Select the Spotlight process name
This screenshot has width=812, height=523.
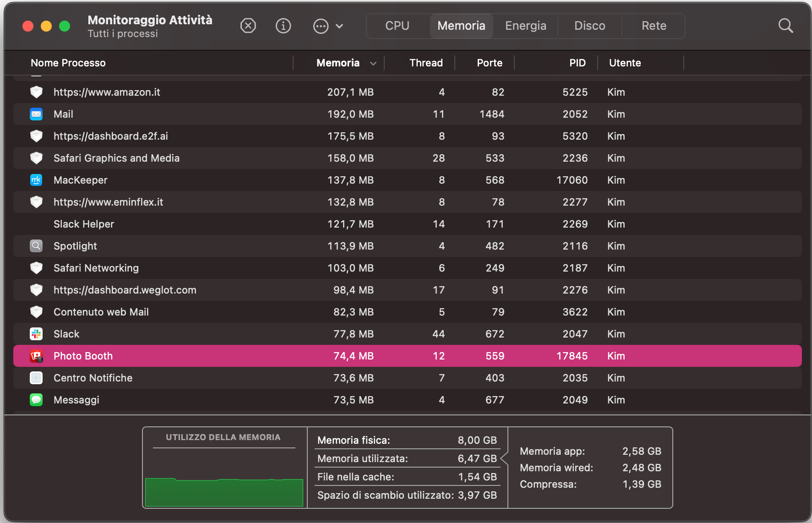tap(75, 246)
